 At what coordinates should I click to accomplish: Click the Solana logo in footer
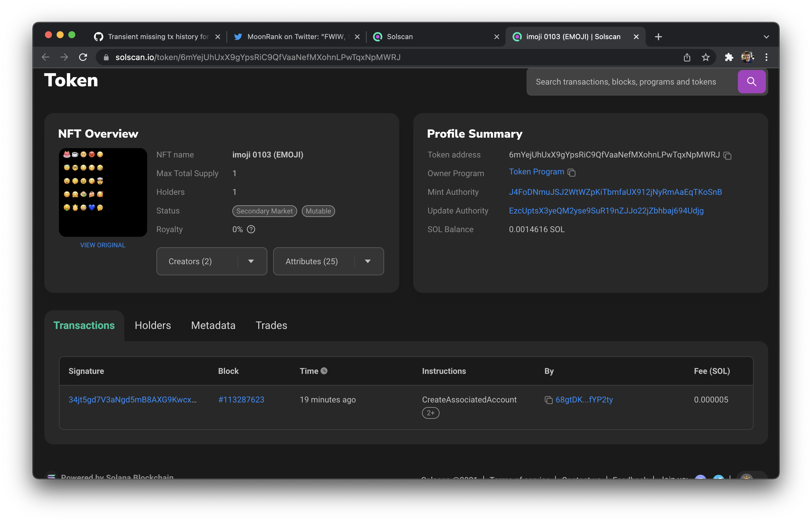click(52, 477)
